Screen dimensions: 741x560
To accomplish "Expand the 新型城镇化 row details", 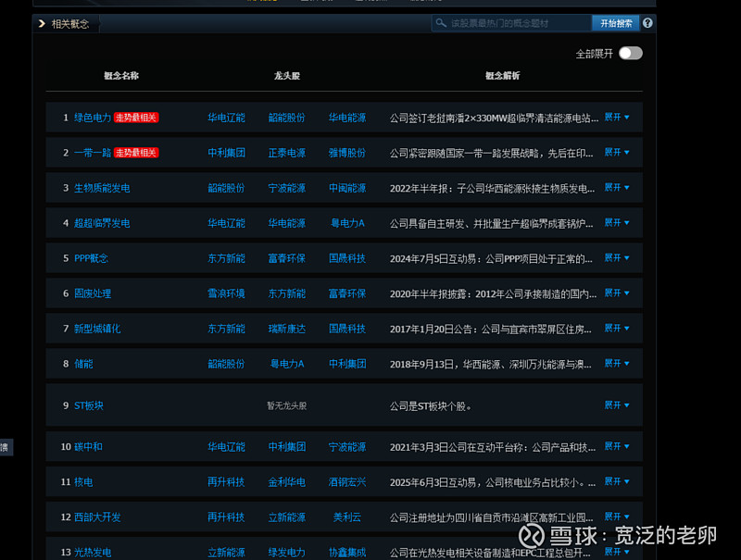I will coord(617,329).
